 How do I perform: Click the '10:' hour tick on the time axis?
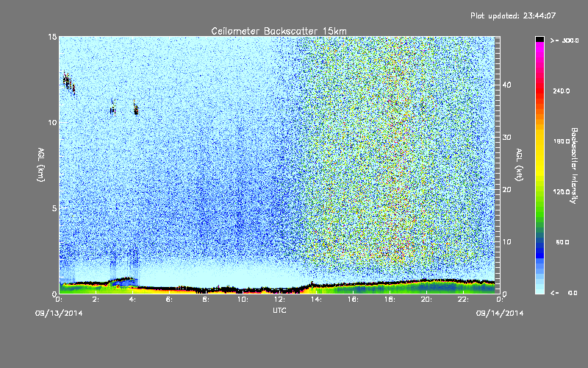tap(243, 300)
